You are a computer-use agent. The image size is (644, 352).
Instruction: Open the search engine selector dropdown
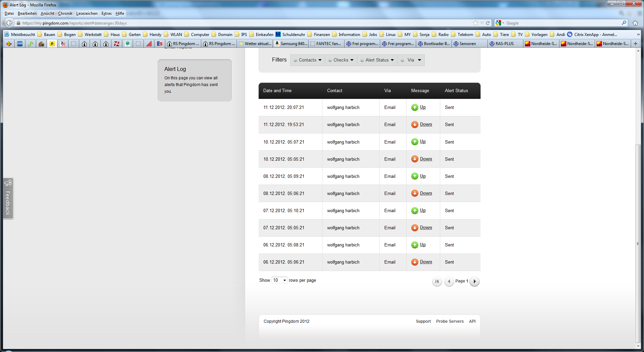click(500, 23)
